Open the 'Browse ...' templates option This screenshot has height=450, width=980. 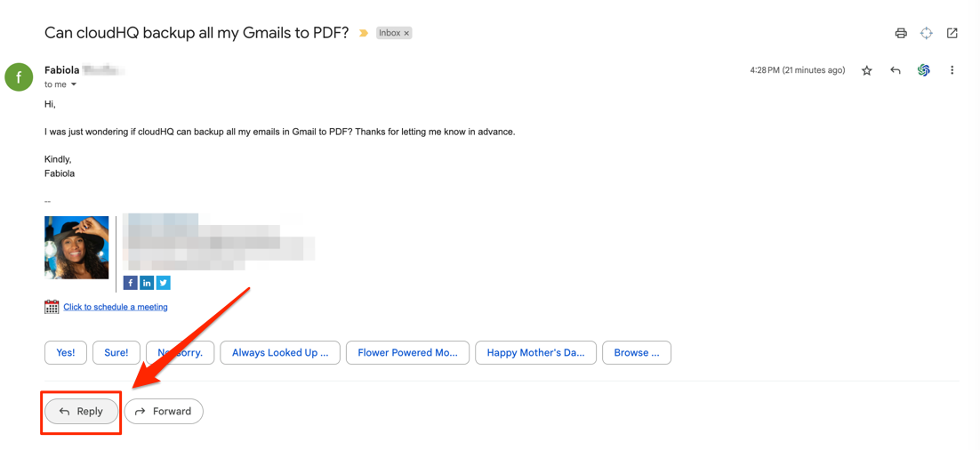point(636,352)
